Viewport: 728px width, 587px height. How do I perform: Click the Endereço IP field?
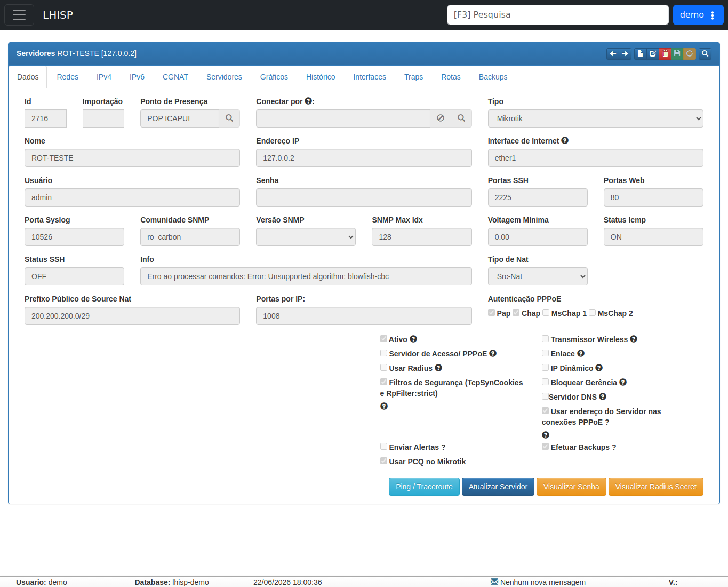click(x=364, y=158)
